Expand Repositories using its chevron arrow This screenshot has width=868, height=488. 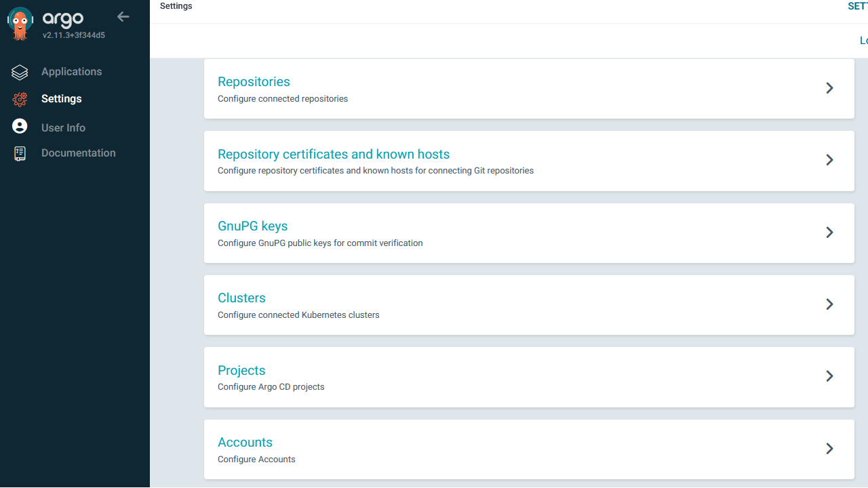(829, 88)
